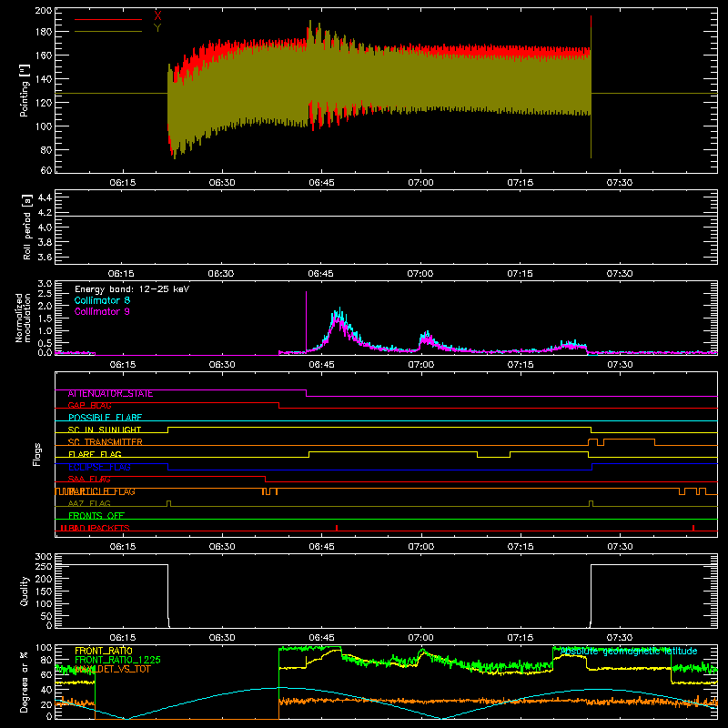Click 07:30 time label under Pointing plot

click(620, 183)
